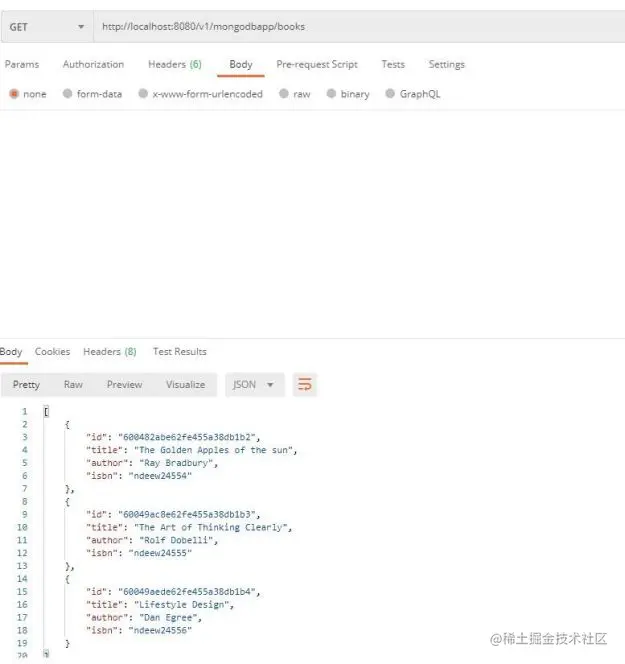Open the Pre-request Script tab

click(x=317, y=64)
